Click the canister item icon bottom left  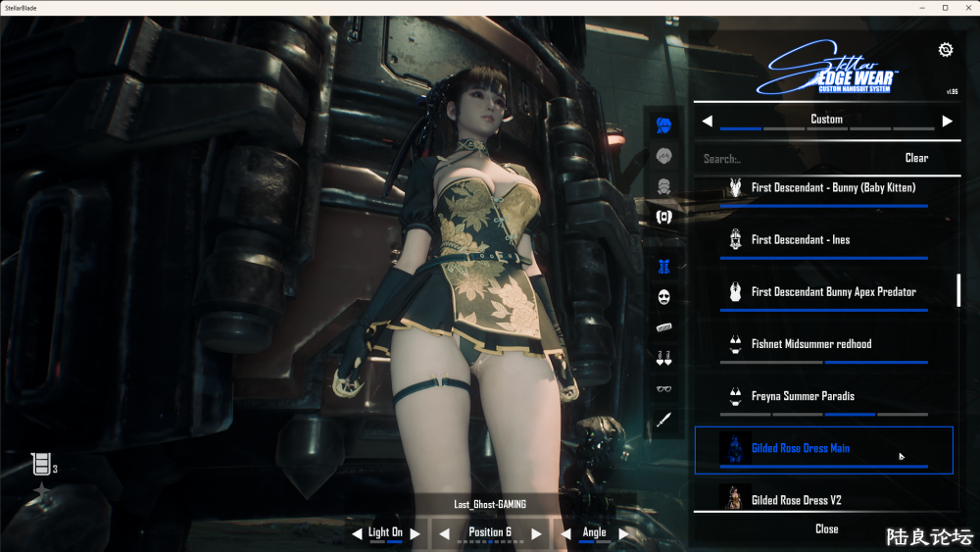[x=41, y=464]
